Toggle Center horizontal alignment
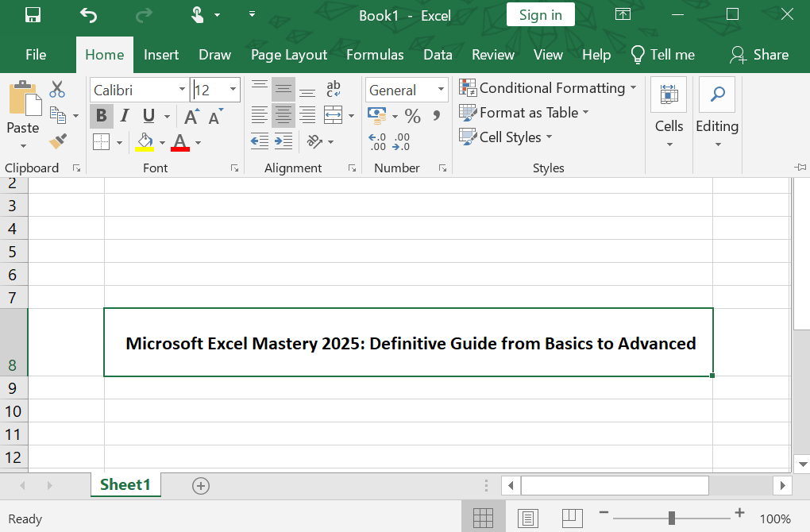The width and height of the screenshot is (810, 532). (x=283, y=114)
